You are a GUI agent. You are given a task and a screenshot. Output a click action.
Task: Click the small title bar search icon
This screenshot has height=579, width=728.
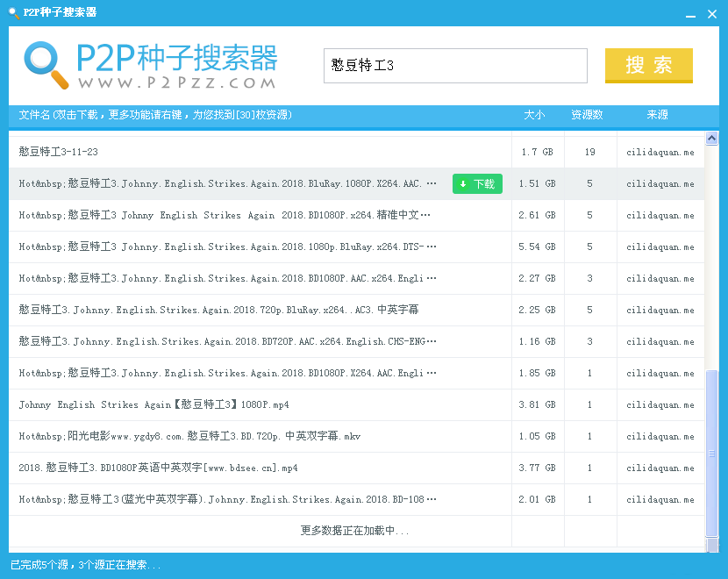pyautogui.click(x=14, y=12)
